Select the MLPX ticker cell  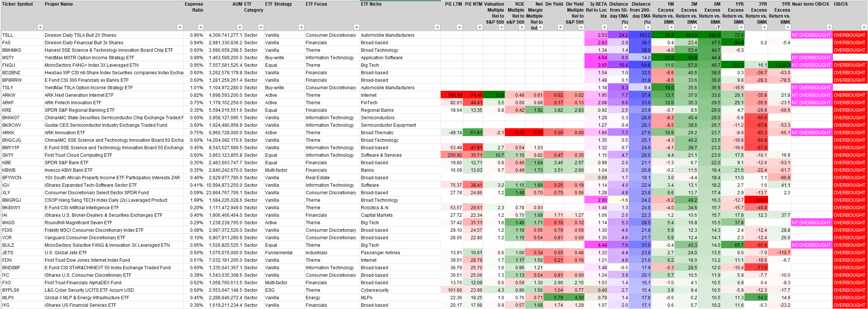23,298
